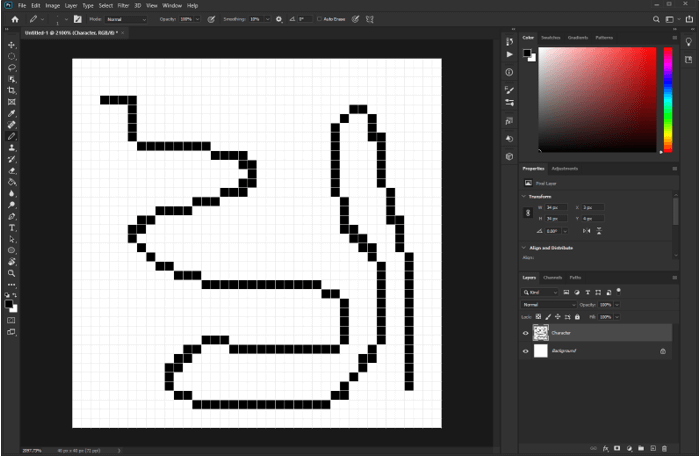Switch to the Gradients tab
Screen dimensions: 699x456
[x=578, y=38]
